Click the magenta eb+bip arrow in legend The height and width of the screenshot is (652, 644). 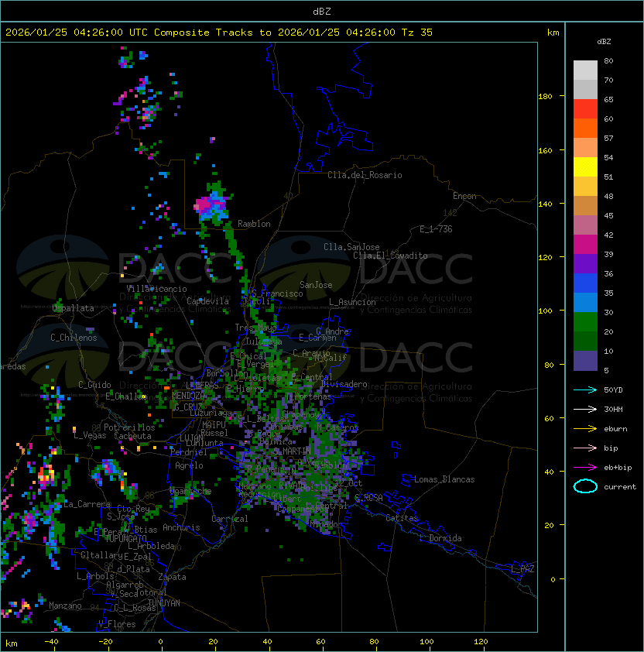tap(585, 468)
